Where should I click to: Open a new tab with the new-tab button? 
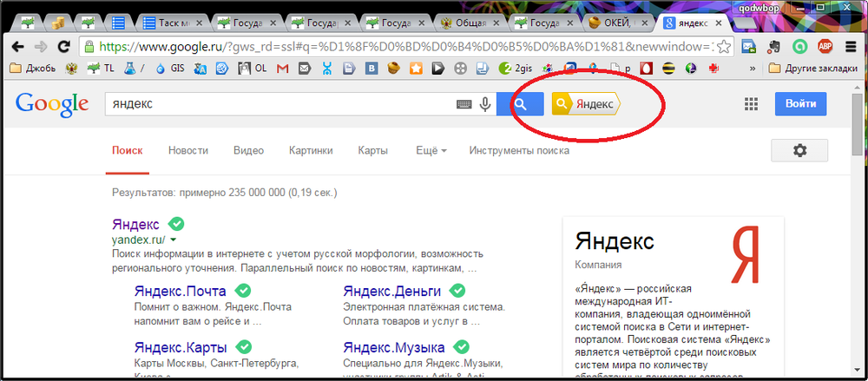[x=745, y=23]
